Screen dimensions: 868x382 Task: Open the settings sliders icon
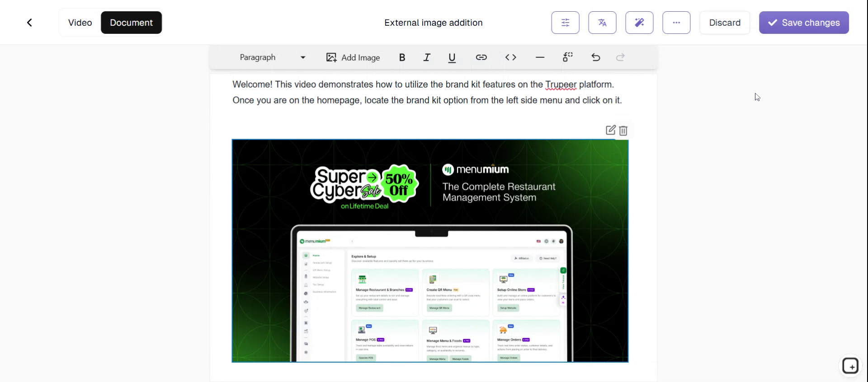point(565,23)
